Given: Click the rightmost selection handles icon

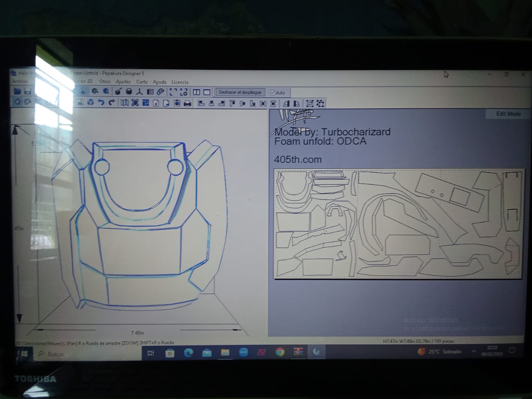Looking at the screenshot, I should pyautogui.click(x=320, y=103).
